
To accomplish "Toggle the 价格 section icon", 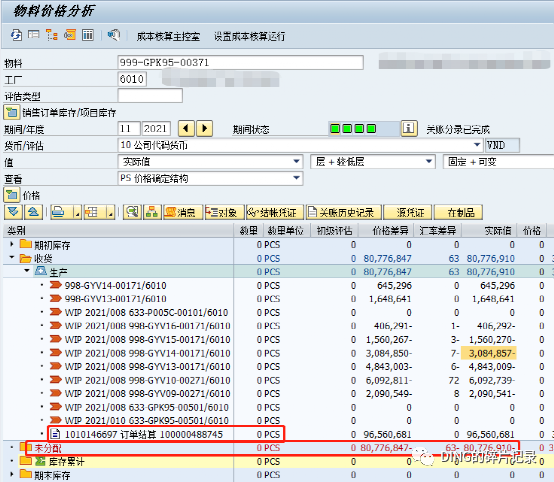I will tap(11, 195).
